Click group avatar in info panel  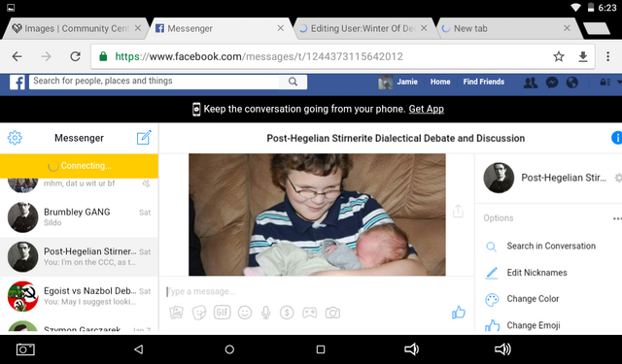[499, 178]
